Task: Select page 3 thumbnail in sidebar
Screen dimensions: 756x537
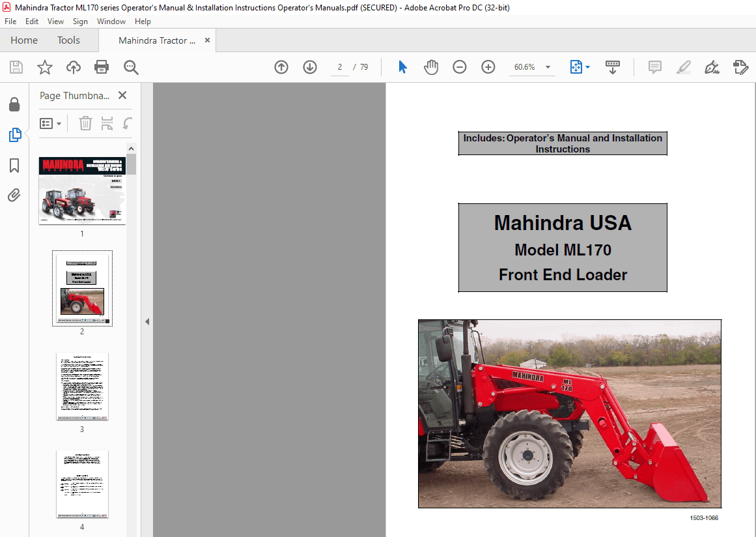Action: click(82, 386)
